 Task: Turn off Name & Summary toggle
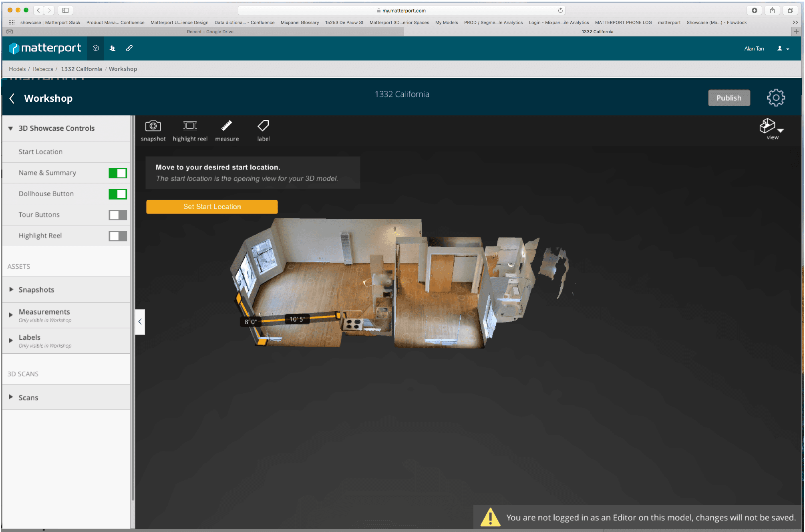pyautogui.click(x=118, y=173)
